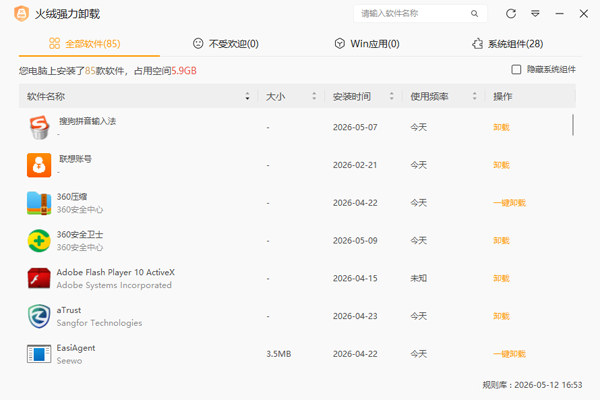Screen dimensions: 600x400
Task: One-click uninstall 360压缩
Action: tap(509, 203)
